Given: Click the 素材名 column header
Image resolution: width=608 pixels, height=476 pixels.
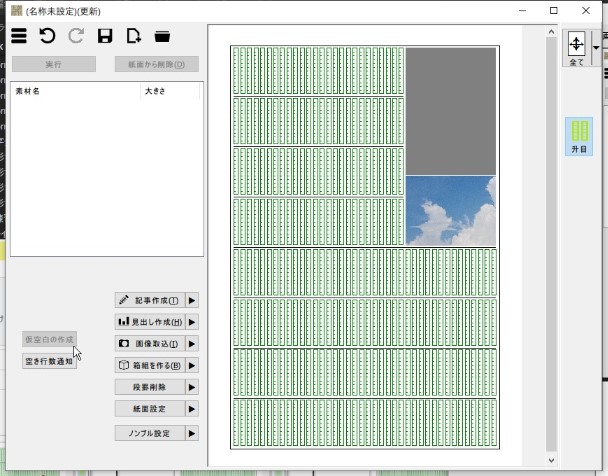Looking at the screenshot, I should click(x=76, y=91).
